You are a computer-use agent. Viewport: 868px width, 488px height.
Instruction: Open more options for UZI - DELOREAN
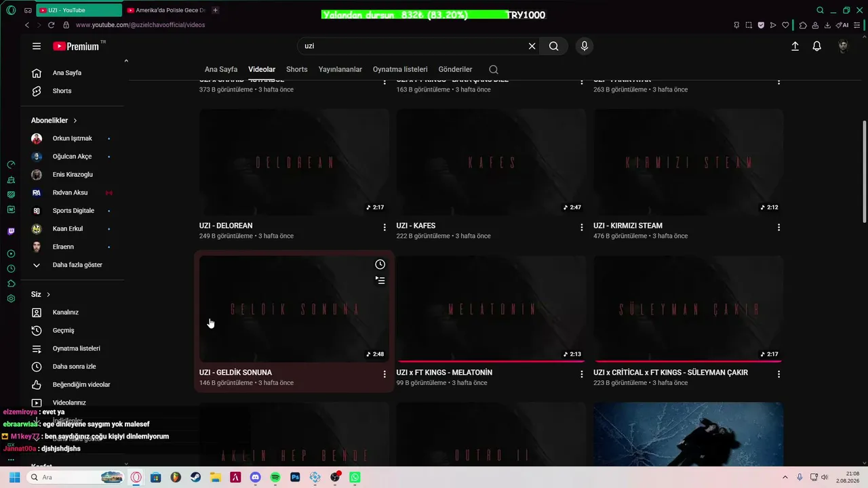coord(384,227)
